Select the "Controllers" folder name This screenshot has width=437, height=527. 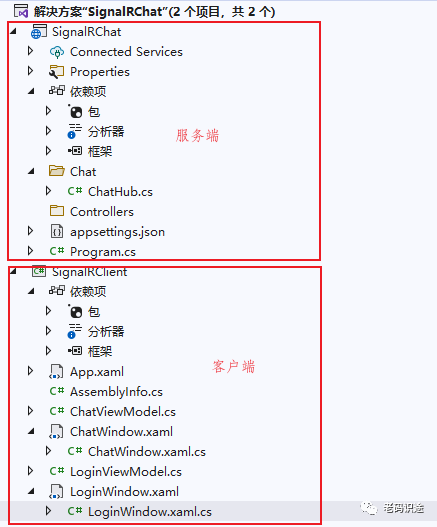102,212
